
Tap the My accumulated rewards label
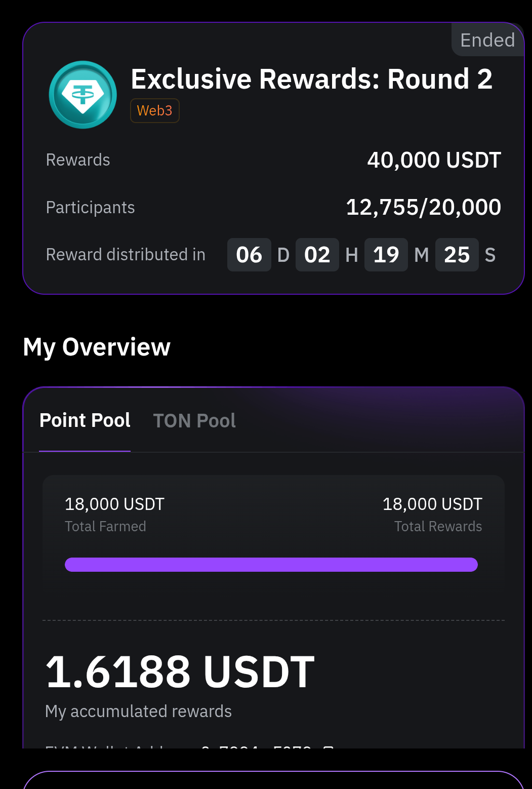(138, 712)
